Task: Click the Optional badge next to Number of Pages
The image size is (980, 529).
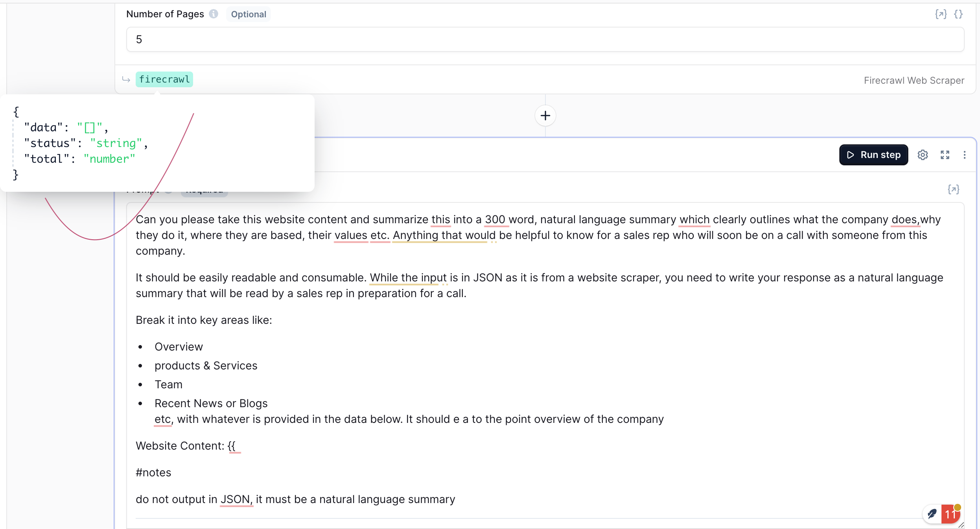Action: [249, 15]
